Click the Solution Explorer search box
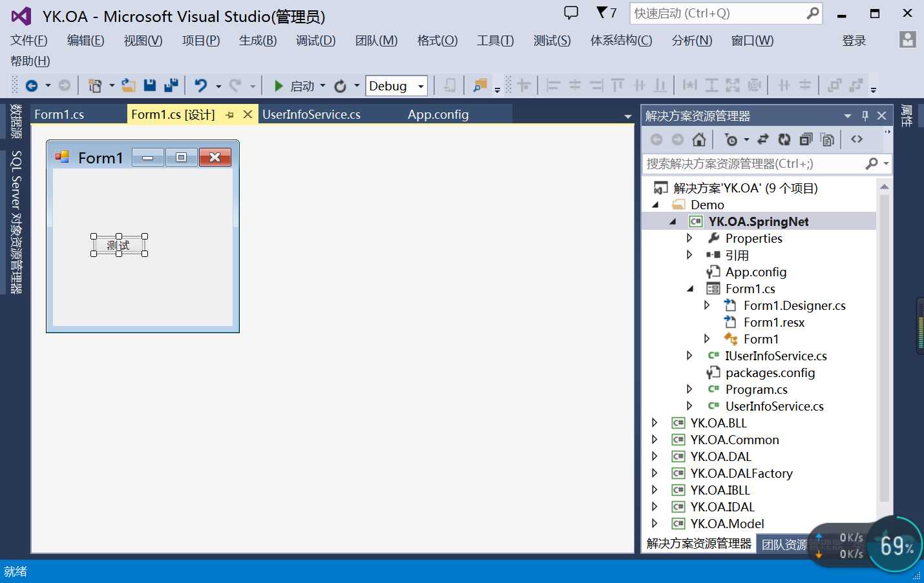Viewport: 924px width, 583px height. point(753,163)
